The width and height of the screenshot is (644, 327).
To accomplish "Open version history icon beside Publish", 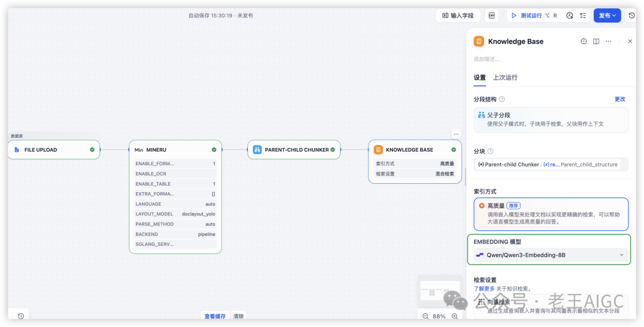I will pyautogui.click(x=631, y=16).
